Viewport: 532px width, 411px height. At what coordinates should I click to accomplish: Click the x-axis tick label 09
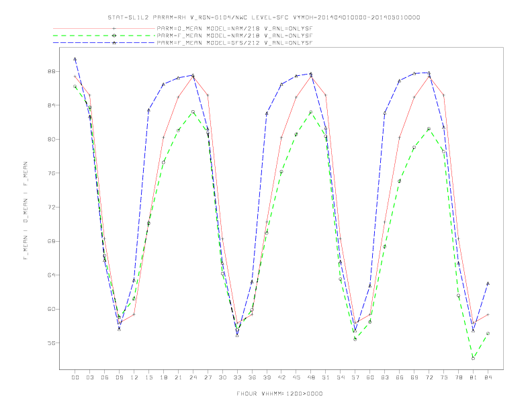point(120,377)
